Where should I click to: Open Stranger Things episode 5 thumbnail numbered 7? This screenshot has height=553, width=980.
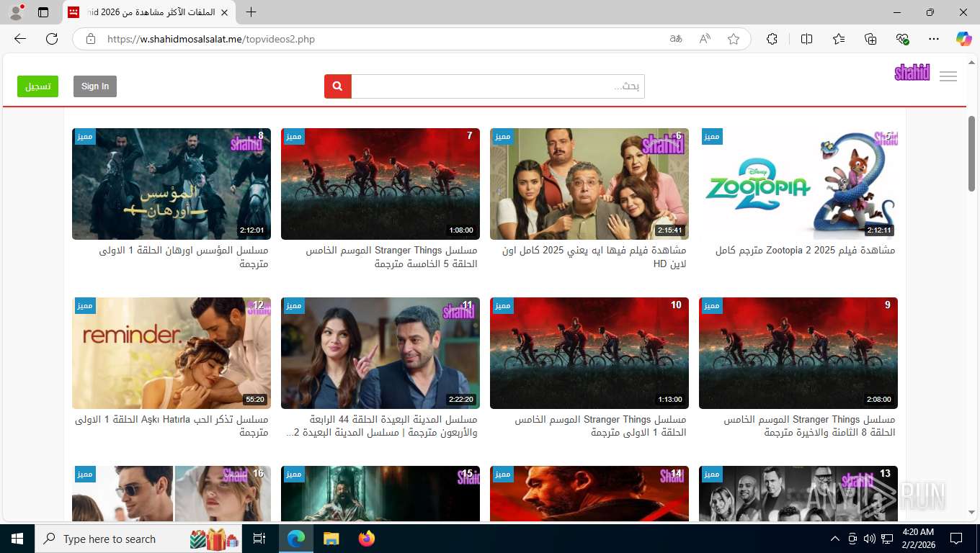(380, 184)
